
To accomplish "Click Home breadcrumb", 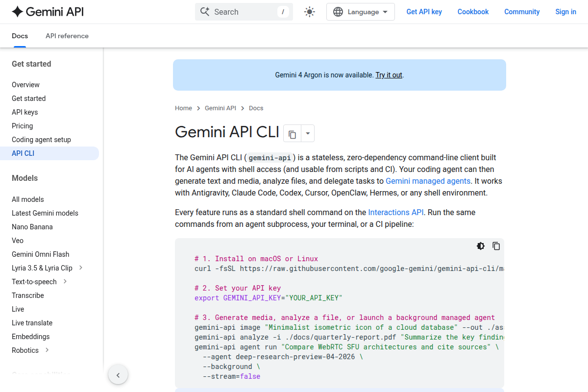I will point(183,108).
